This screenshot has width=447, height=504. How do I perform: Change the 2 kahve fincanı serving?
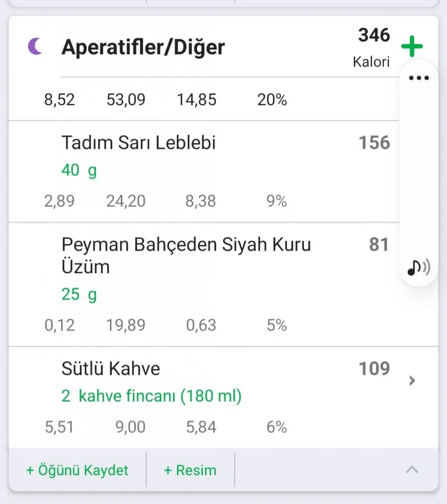pos(151,396)
